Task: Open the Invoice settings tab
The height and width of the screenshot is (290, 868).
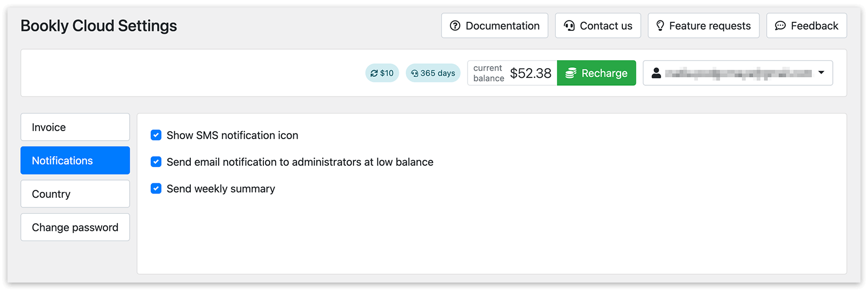Action: pos(75,127)
